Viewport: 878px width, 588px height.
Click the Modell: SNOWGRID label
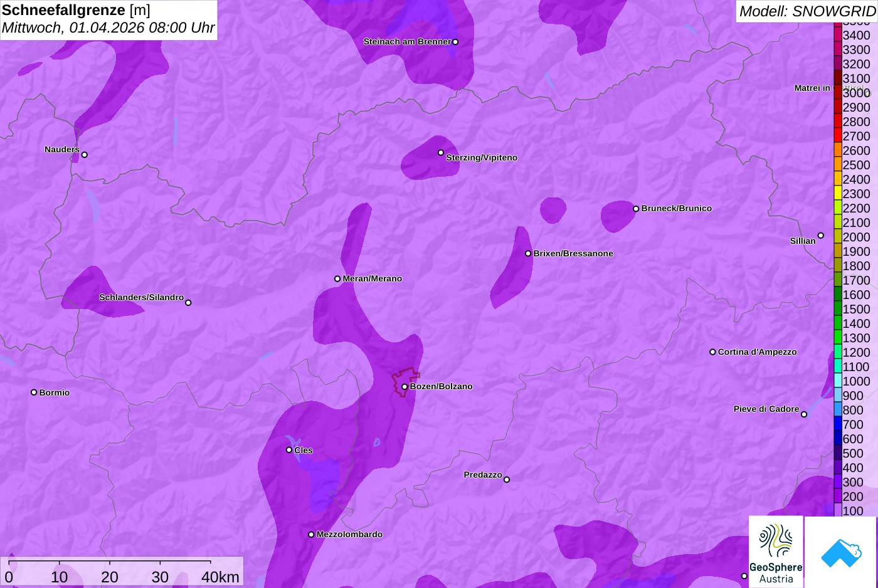click(807, 11)
